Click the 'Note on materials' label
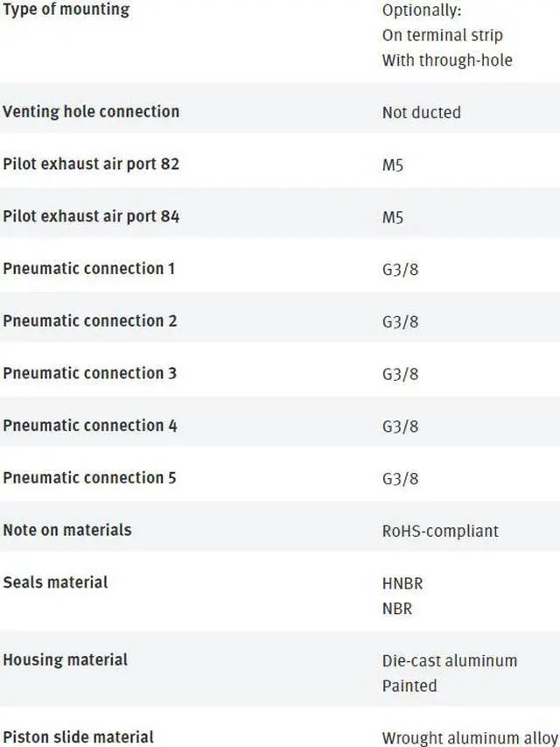560x747 pixels. pyautogui.click(x=67, y=530)
